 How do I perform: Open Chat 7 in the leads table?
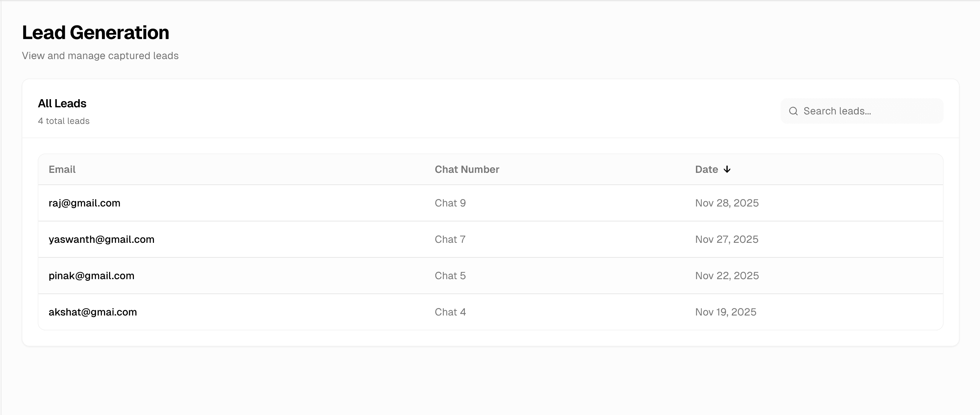tap(450, 239)
